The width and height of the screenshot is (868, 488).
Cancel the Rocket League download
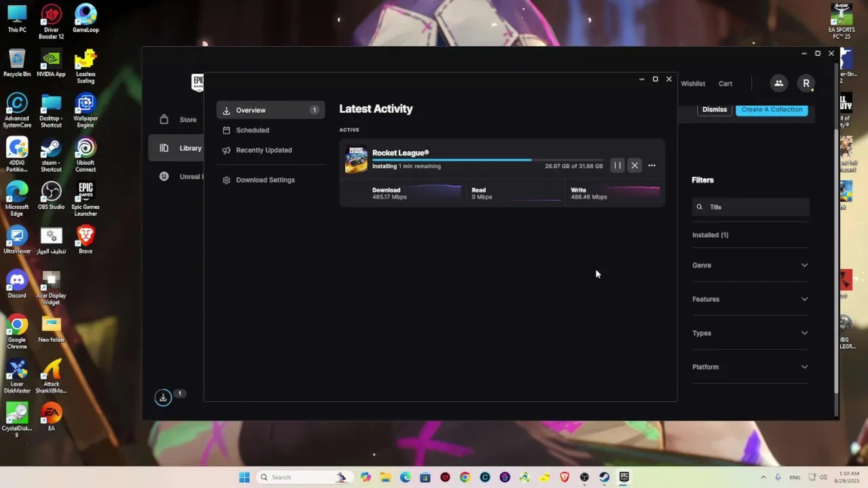tap(635, 165)
